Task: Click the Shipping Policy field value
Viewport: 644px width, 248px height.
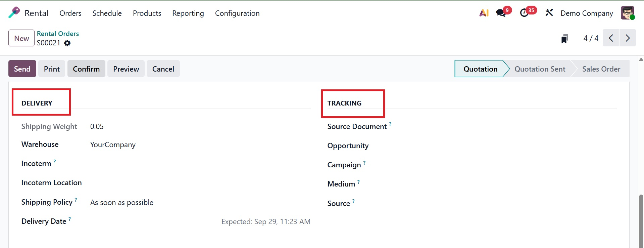Action: pos(122,203)
